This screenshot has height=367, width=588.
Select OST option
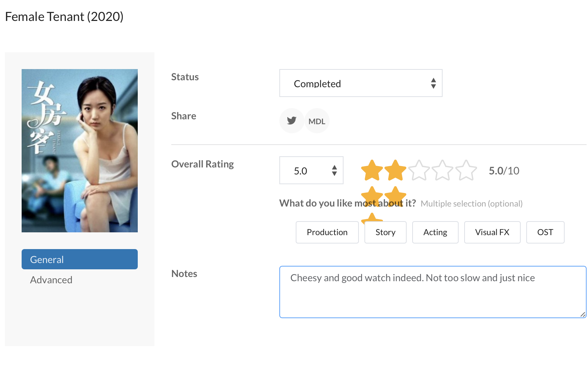pos(545,232)
